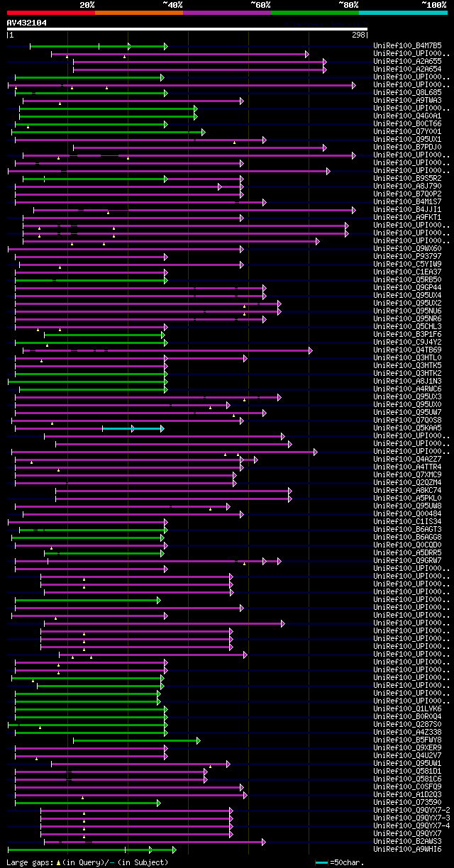This screenshot has width=454, height=868.
Task: Select the UniRef100_B5FWY8 label
Action: tap(407, 740)
